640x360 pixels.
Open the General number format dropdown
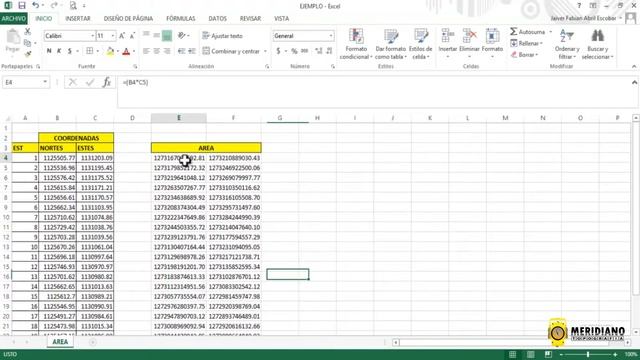[x=331, y=36]
